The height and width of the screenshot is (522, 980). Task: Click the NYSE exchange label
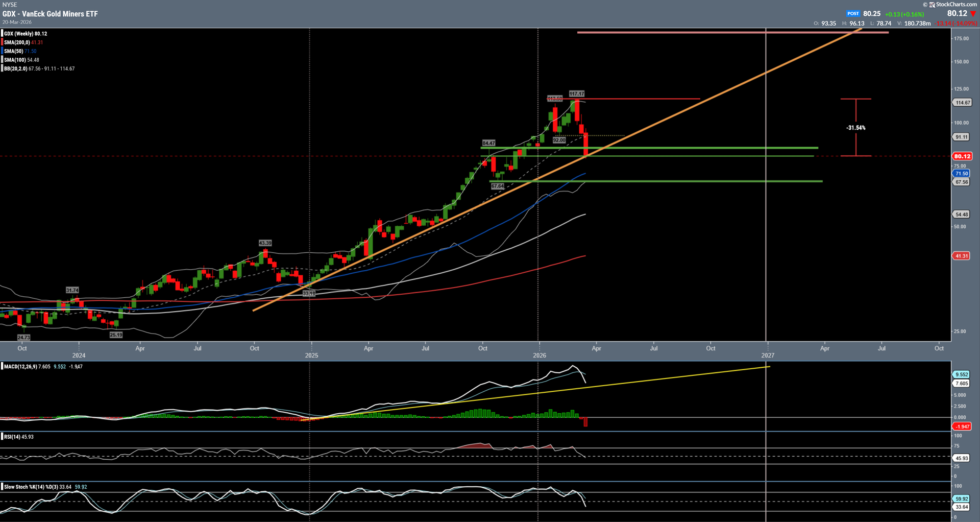[10, 5]
